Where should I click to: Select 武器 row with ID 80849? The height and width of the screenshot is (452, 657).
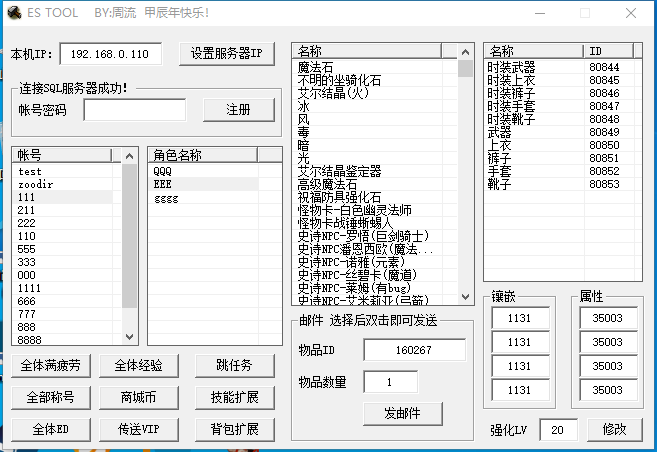559,132
